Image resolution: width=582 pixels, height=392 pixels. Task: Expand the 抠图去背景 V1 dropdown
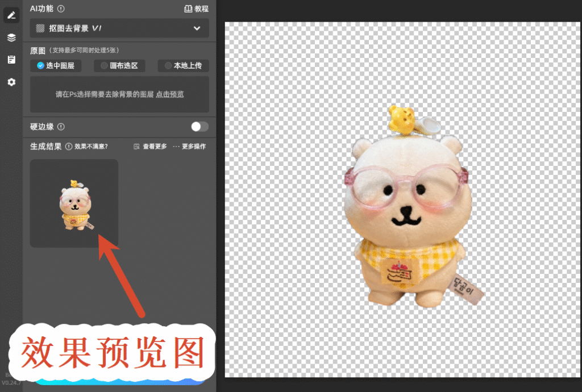point(119,28)
